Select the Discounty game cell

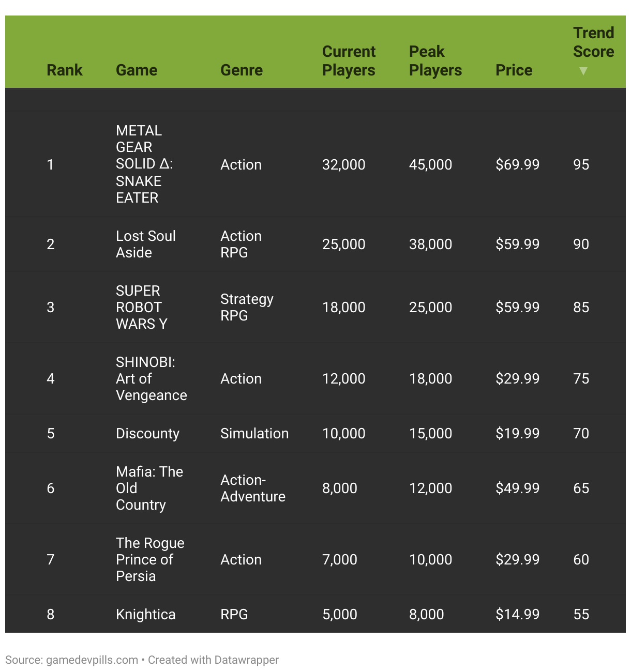pyautogui.click(x=147, y=433)
